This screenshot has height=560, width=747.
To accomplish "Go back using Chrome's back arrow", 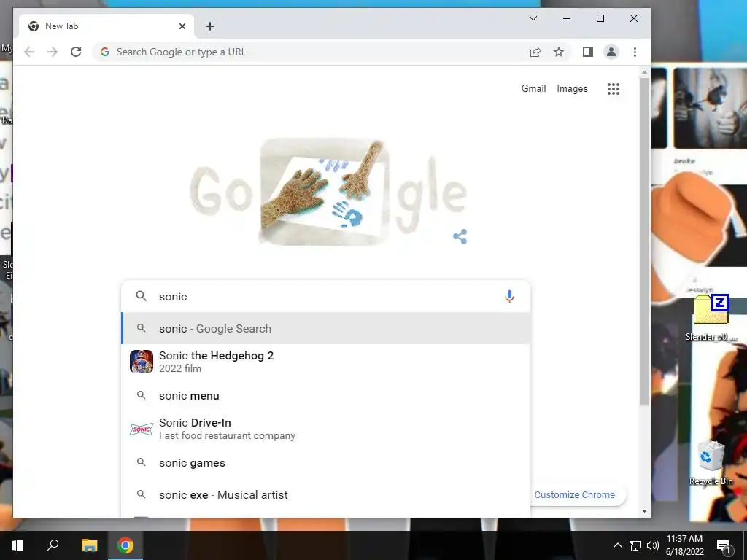I will coord(29,52).
